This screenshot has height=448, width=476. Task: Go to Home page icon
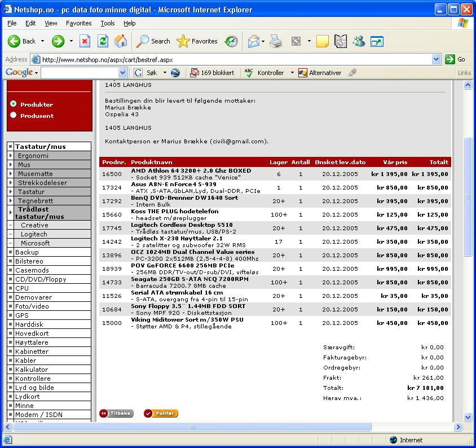pyautogui.click(x=121, y=41)
